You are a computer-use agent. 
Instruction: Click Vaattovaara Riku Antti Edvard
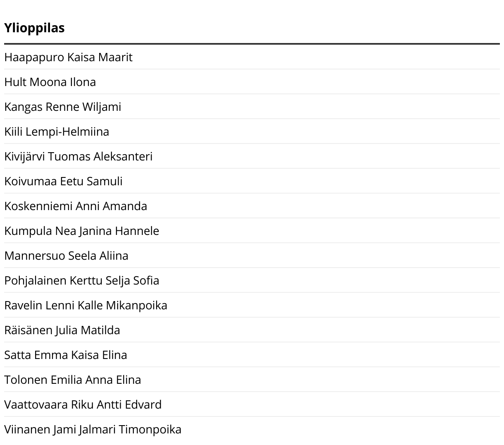coord(252,404)
